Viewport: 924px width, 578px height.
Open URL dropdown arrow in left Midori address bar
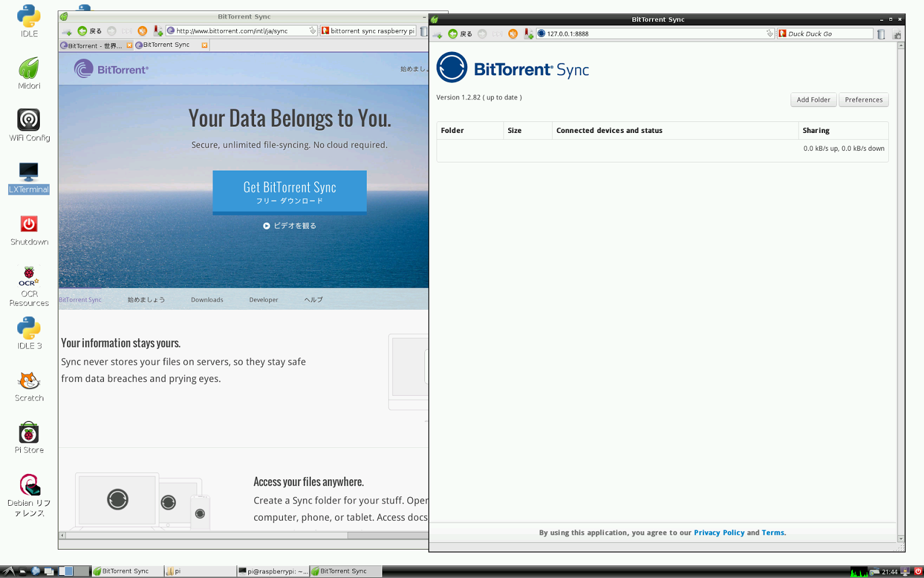pos(312,31)
